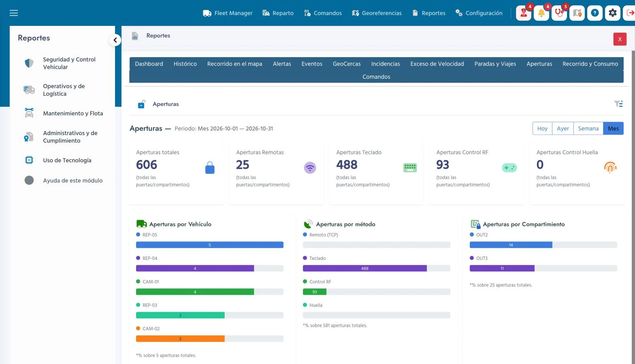Click the blue padlock icon in Aperturas totales

210,167
